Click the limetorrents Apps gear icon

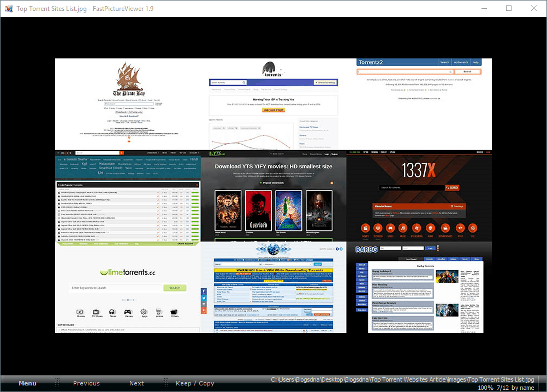coord(144,312)
